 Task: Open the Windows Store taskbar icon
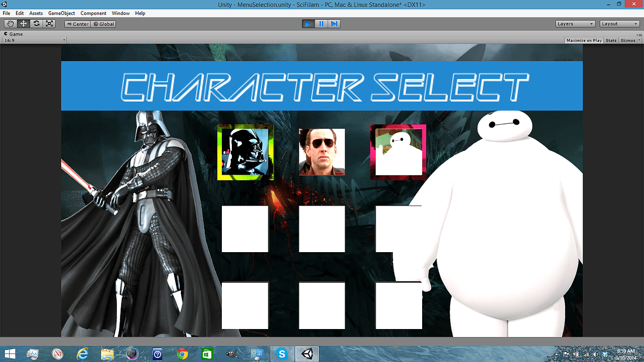[x=207, y=354]
